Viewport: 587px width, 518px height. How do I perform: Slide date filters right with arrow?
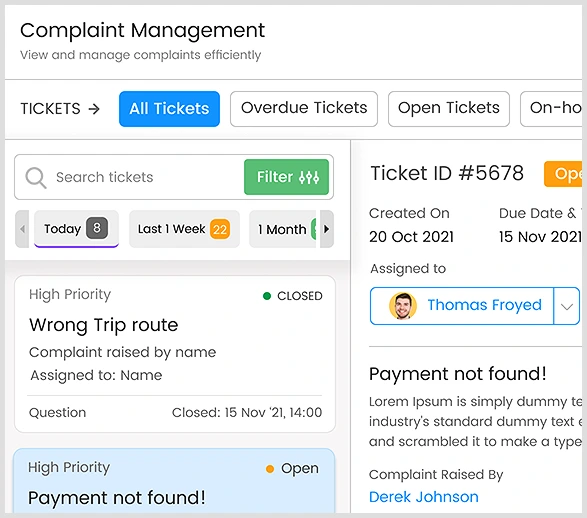point(326,229)
